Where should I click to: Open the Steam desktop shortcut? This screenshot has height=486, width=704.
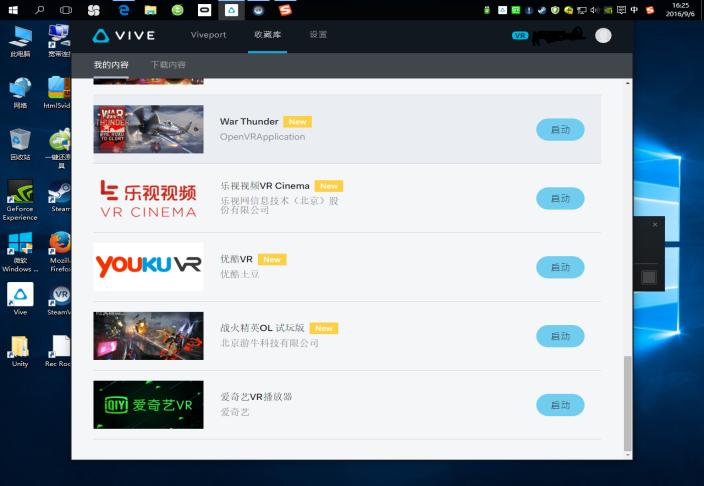pyautogui.click(x=60, y=196)
